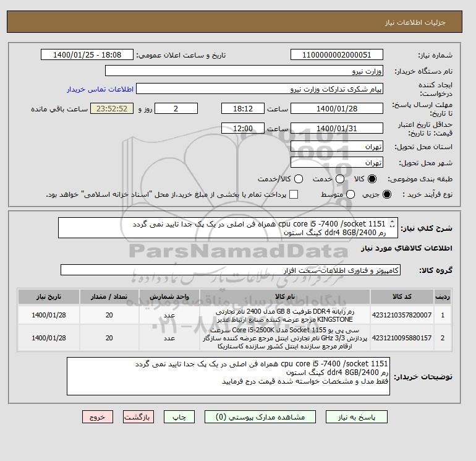Click quantity 20 in row 2

point(109,338)
